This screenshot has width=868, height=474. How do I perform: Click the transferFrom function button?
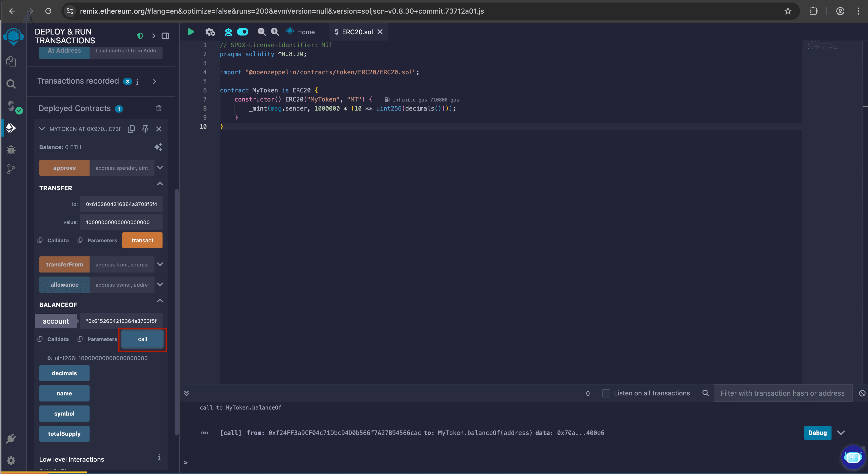coord(64,264)
